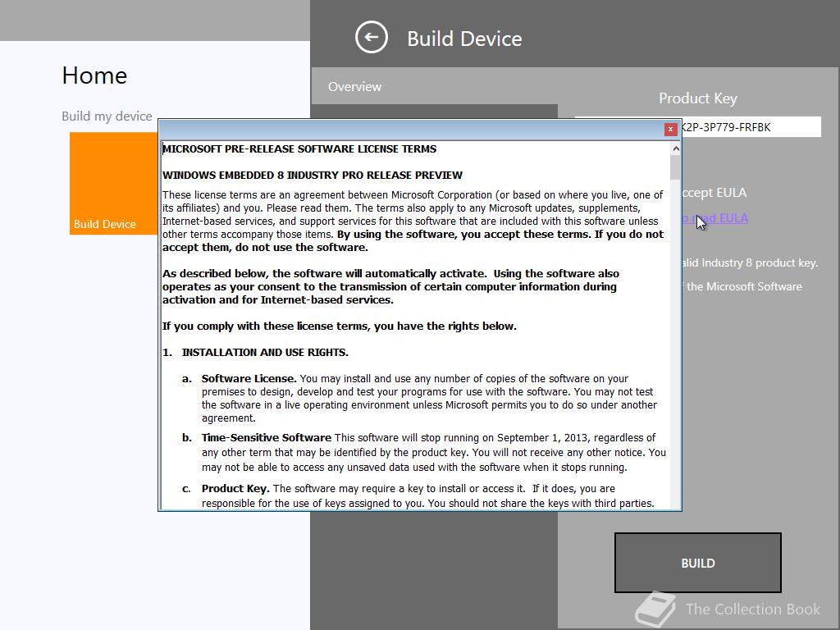Click the 'ccept EULA' label text

[x=714, y=192]
